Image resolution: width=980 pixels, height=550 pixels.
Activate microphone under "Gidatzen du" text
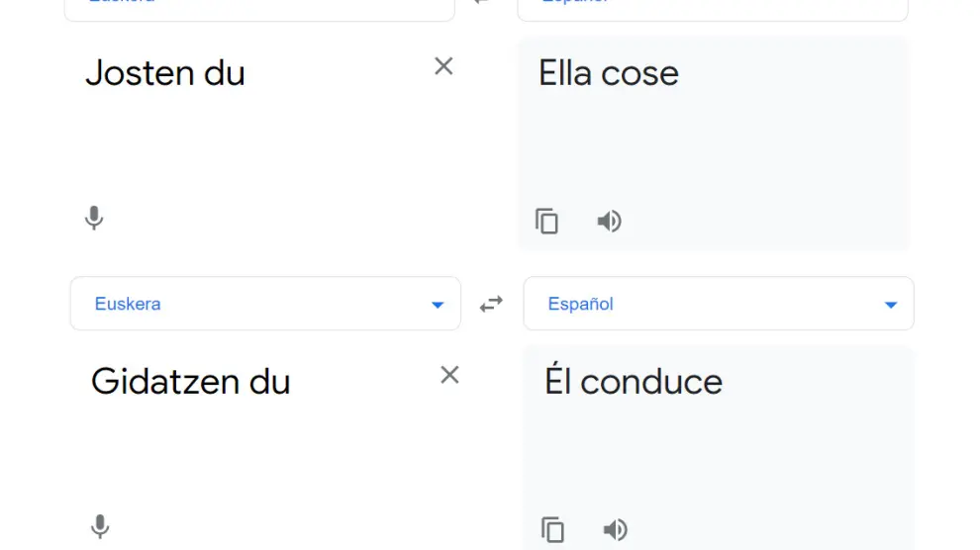pos(100,527)
